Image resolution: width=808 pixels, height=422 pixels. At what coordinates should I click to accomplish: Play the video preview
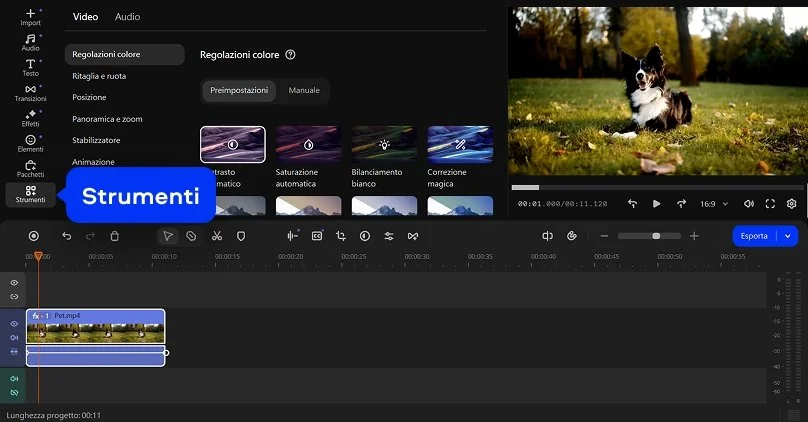click(657, 204)
